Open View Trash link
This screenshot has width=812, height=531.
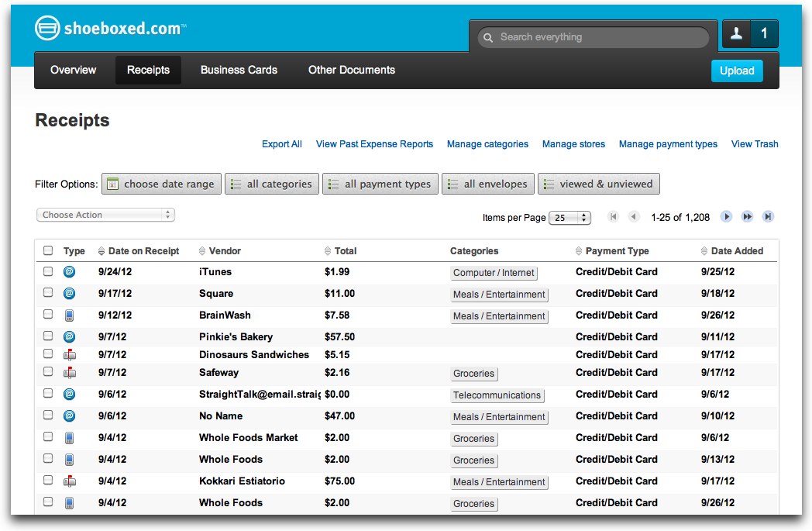point(755,144)
